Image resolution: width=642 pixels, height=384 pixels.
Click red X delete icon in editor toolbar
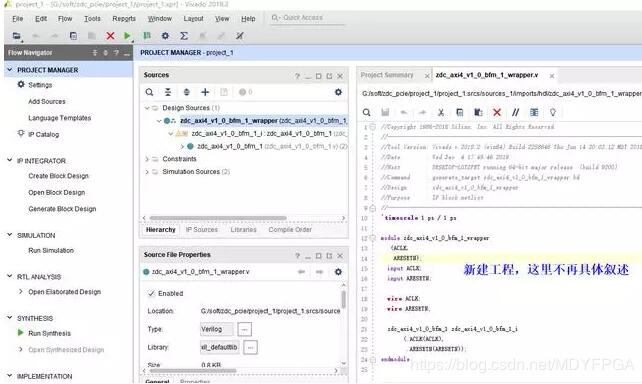[497, 112]
